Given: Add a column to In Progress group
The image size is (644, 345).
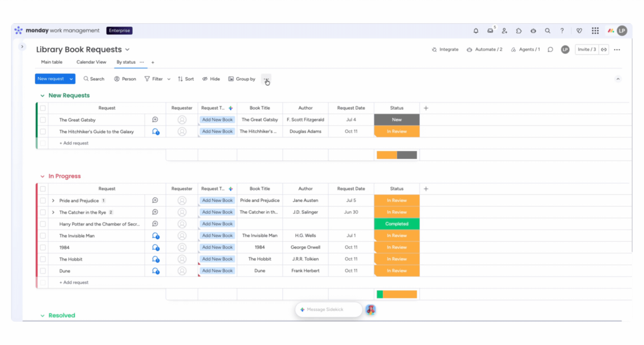Looking at the screenshot, I should tap(426, 189).
